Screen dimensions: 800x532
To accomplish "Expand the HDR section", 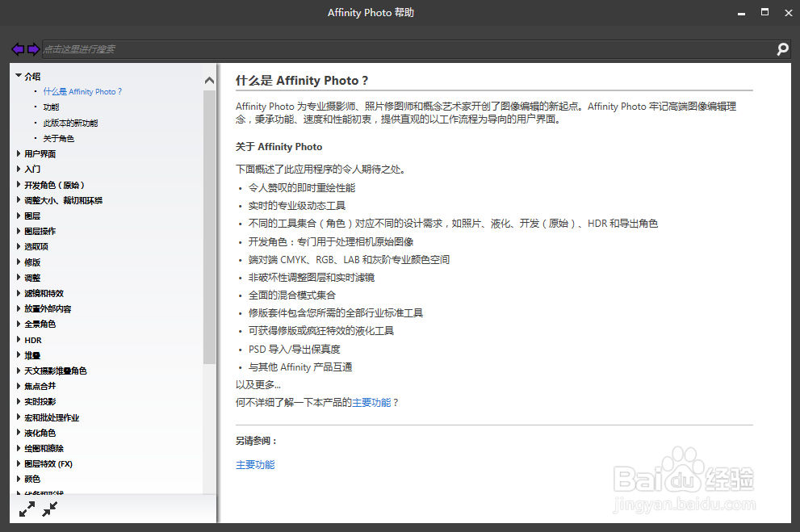I will pyautogui.click(x=33, y=339).
